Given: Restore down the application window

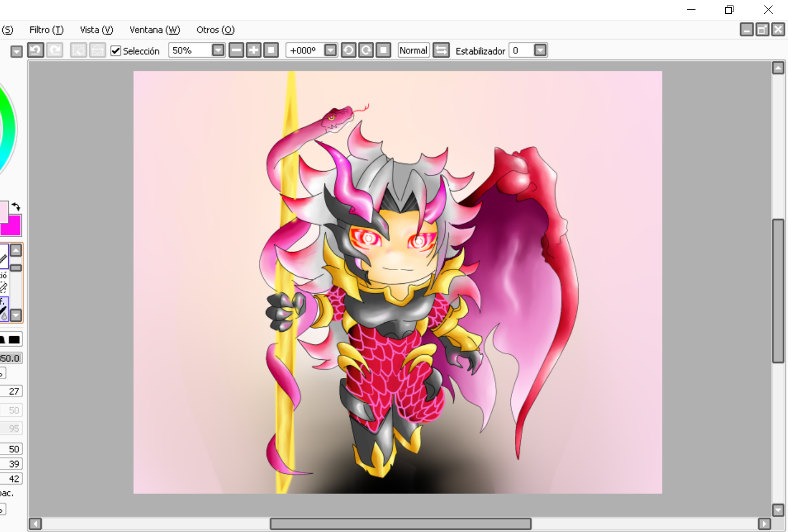Looking at the screenshot, I should [x=730, y=9].
